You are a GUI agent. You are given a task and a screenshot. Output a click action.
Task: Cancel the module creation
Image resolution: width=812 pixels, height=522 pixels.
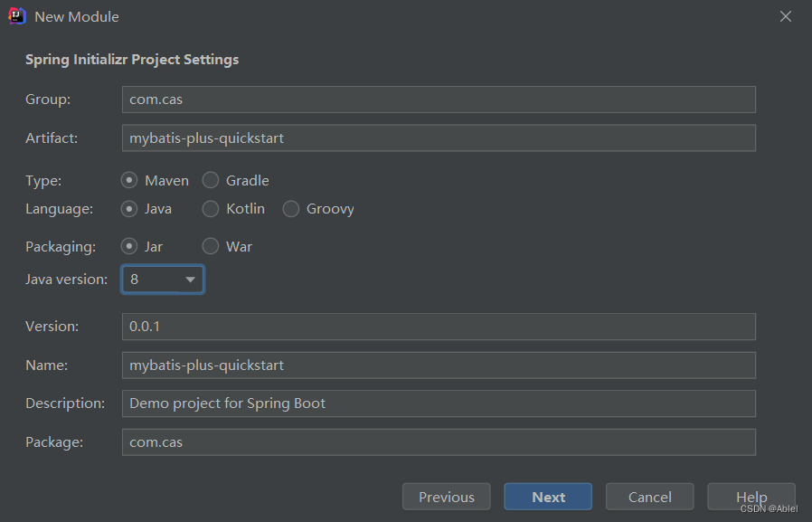pos(650,497)
